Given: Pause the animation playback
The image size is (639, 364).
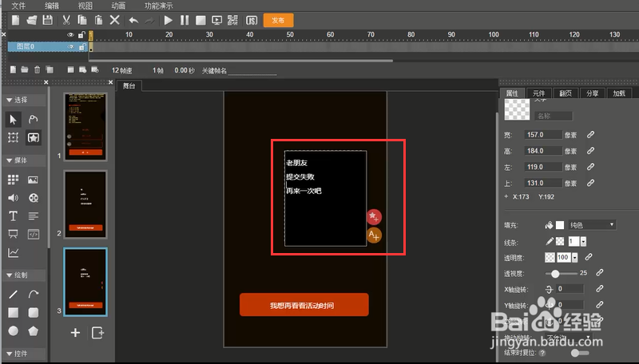Looking at the screenshot, I should [x=185, y=20].
